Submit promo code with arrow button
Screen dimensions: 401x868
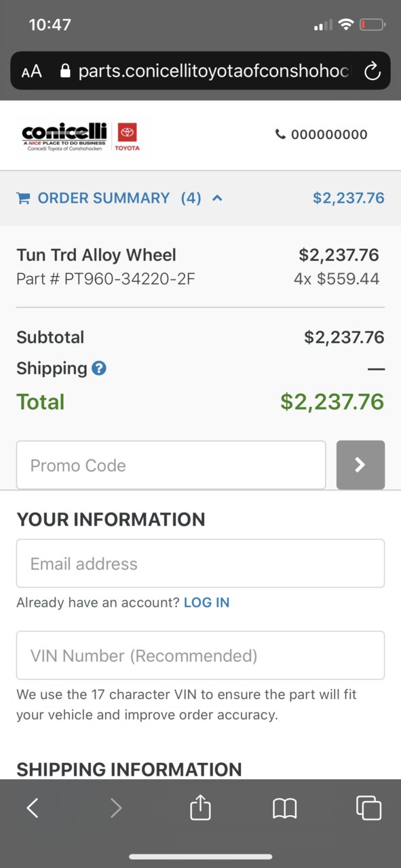(360, 465)
